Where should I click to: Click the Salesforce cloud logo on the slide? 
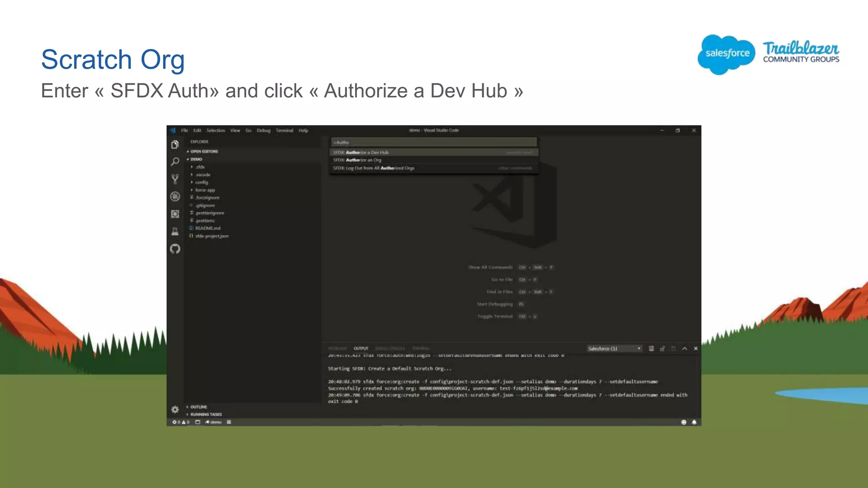pyautogui.click(x=726, y=55)
